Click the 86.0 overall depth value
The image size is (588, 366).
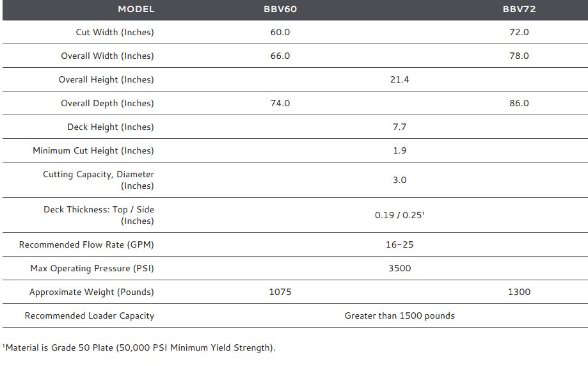[x=519, y=103]
